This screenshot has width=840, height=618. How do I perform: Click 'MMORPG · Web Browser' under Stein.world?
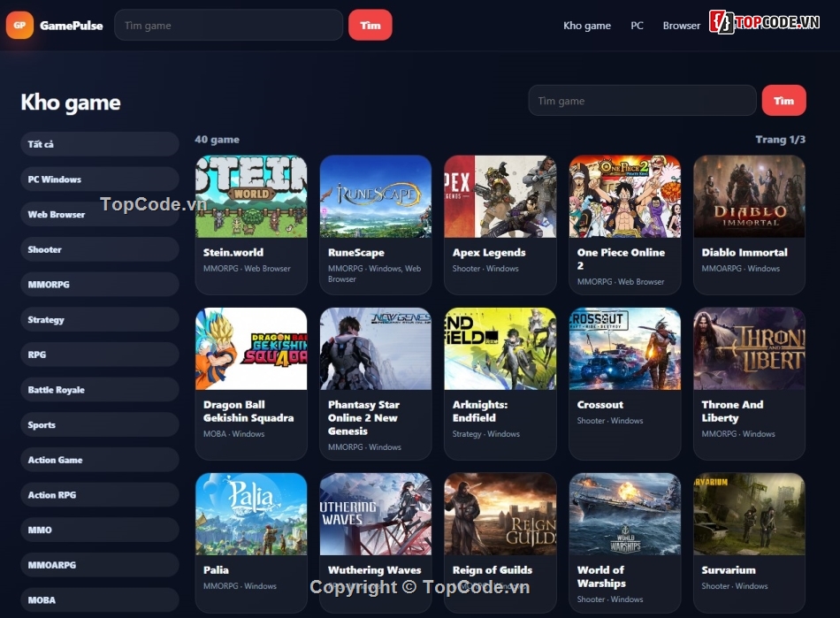tap(247, 268)
